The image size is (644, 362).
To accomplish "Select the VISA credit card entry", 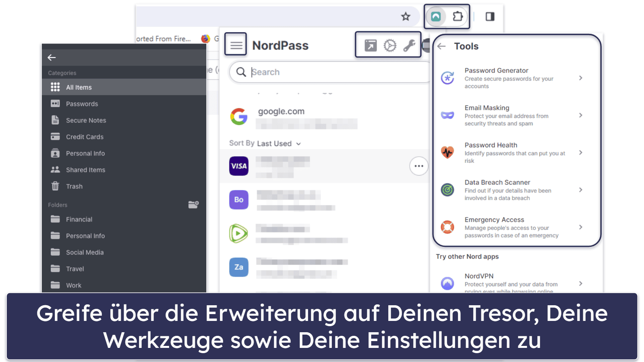I will pyautogui.click(x=325, y=166).
